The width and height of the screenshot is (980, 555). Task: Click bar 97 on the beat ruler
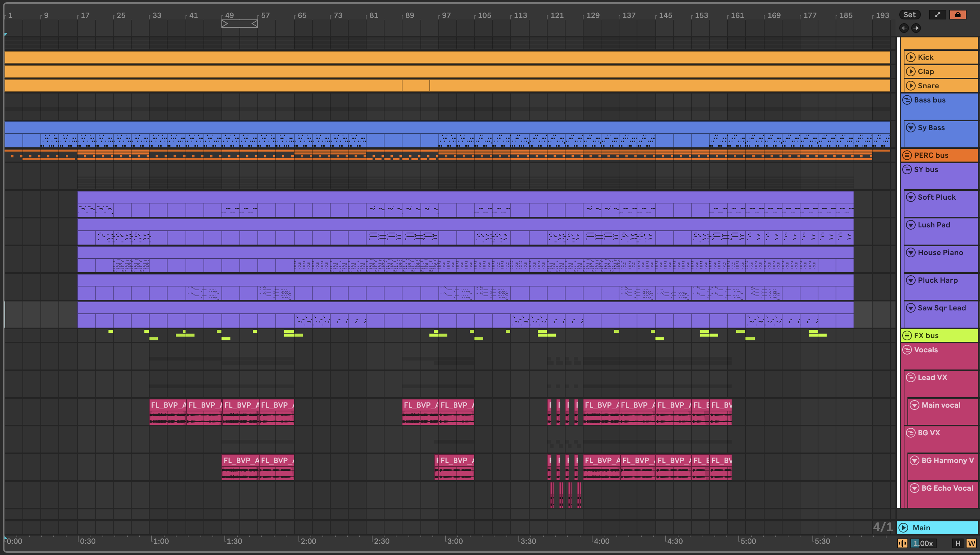coord(446,15)
